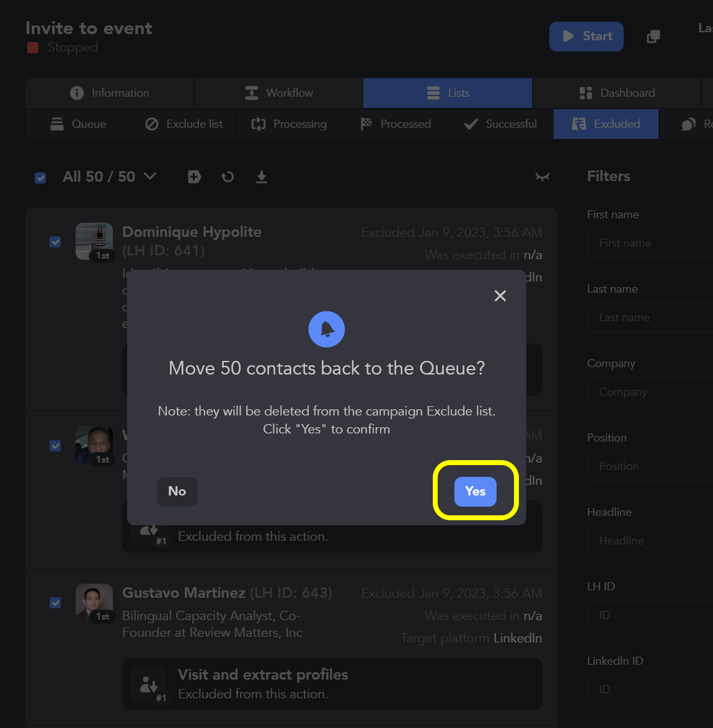Click the Start campaign button
The image size is (713, 728).
click(x=586, y=37)
